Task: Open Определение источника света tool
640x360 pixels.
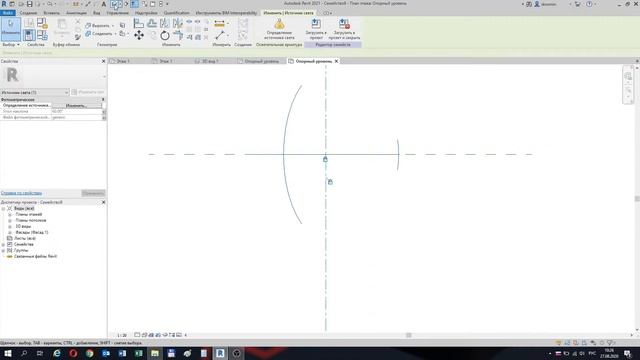Action: (x=279, y=29)
